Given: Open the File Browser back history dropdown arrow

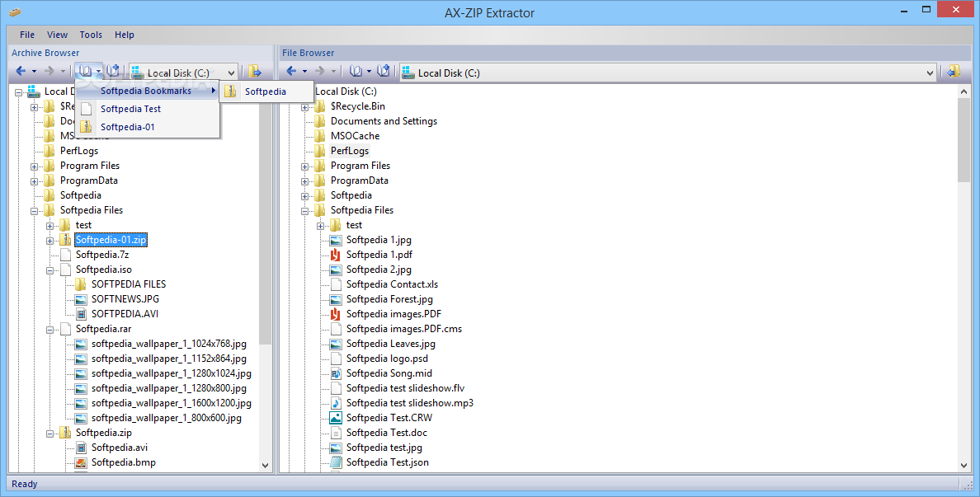Looking at the screenshot, I should click(x=304, y=72).
